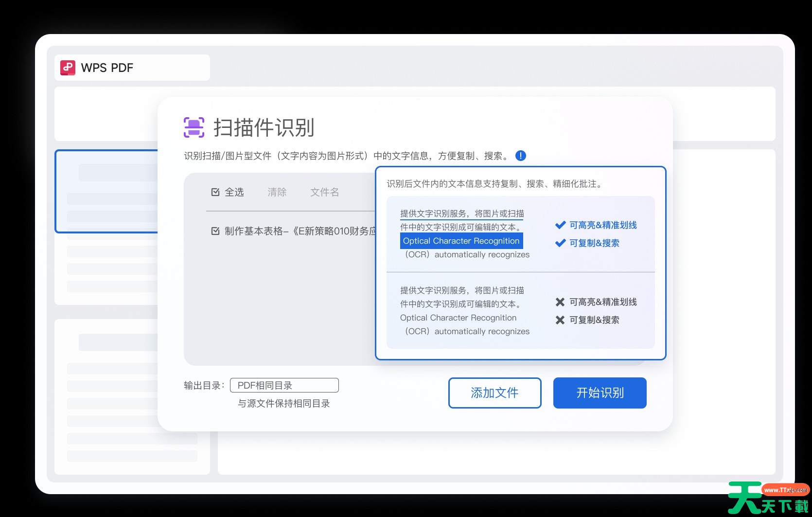Click X icon beside lower 可复制&搜索
812x517 pixels.
point(560,320)
